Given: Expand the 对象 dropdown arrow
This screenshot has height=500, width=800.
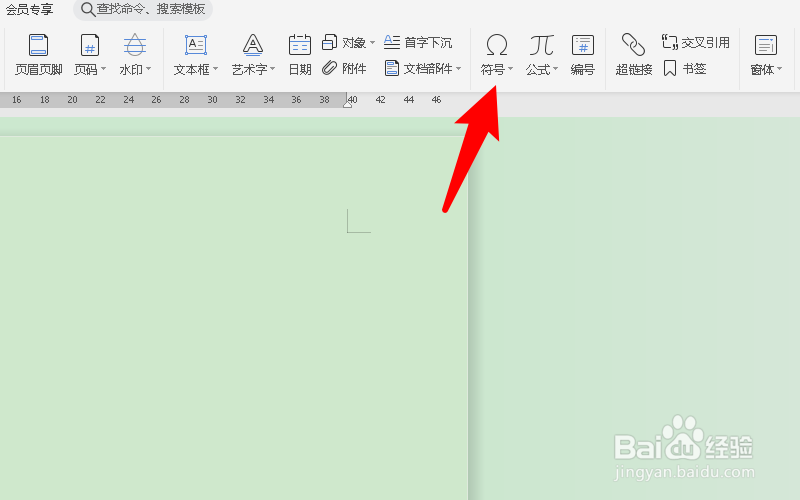Looking at the screenshot, I should pyautogui.click(x=372, y=42).
